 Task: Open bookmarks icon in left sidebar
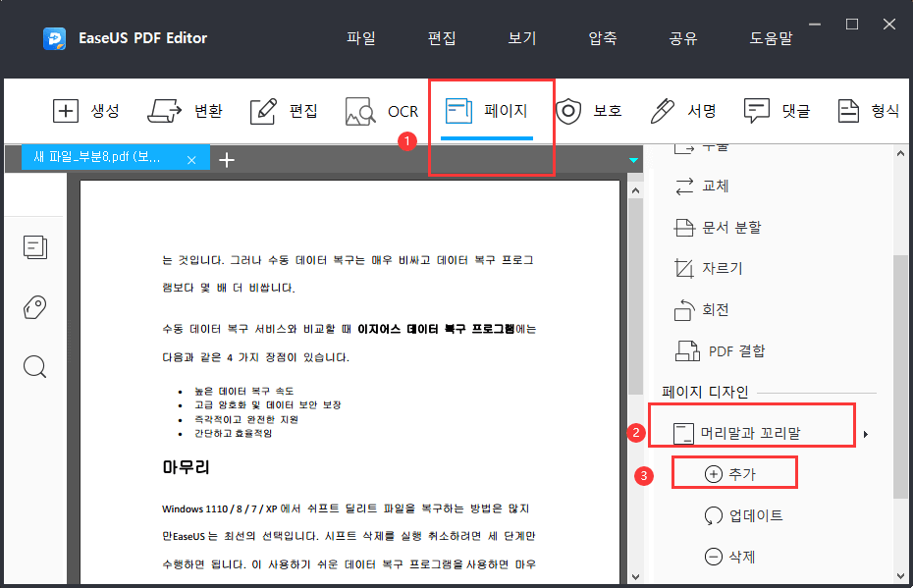click(x=35, y=307)
